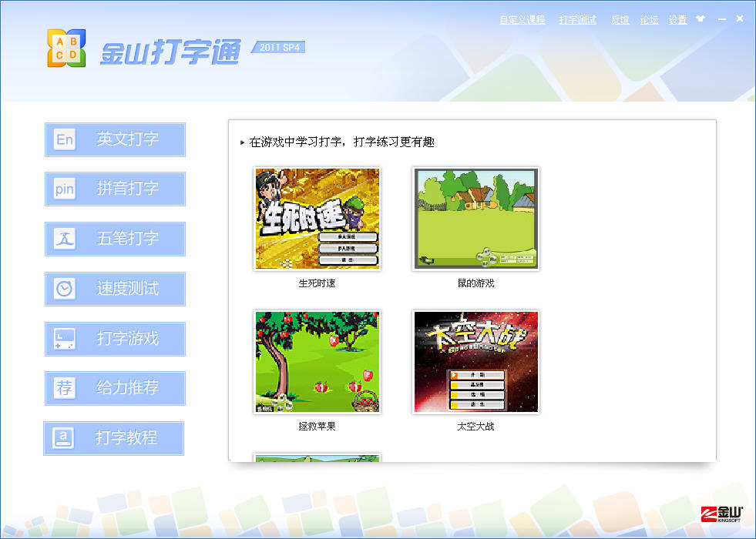Select the pin icon for Pinyin typing
This screenshot has height=539, width=756.
point(65,189)
